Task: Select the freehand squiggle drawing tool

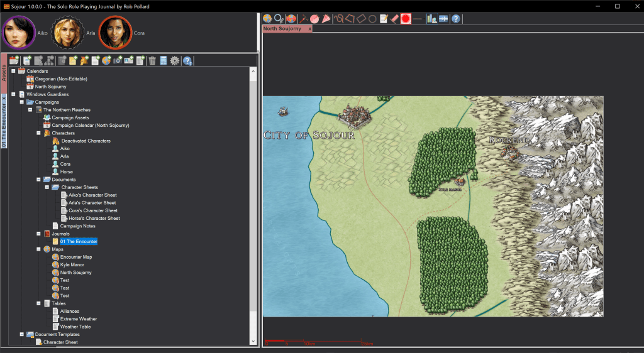Action: click(338, 19)
